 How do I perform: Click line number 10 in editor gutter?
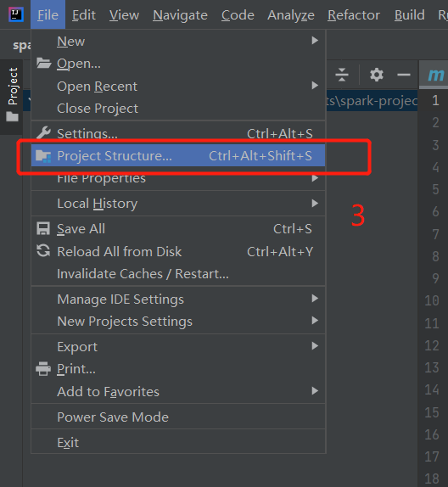[432, 300]
